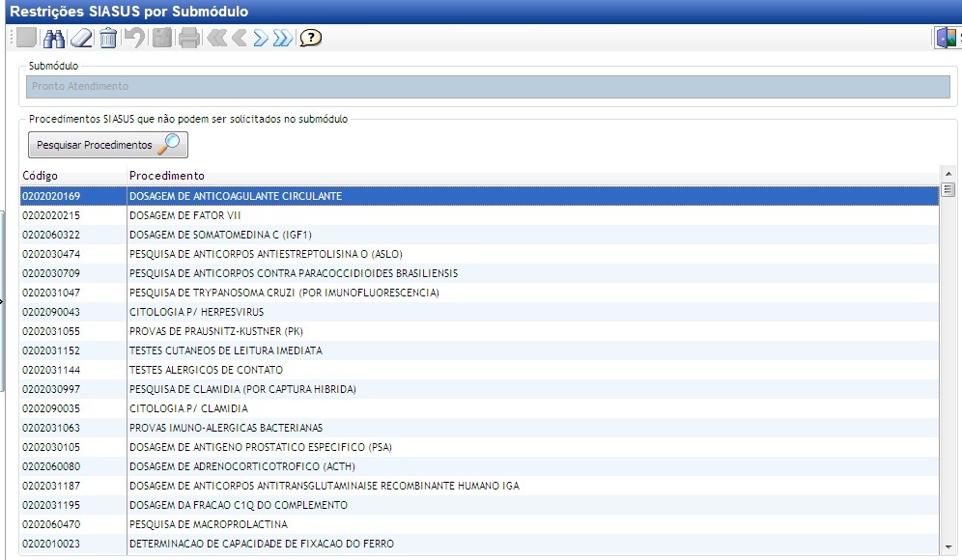Screen dimensions: 962x560
Task: Click the list scrollbar thumb
Action: click(x=948, y=189)
